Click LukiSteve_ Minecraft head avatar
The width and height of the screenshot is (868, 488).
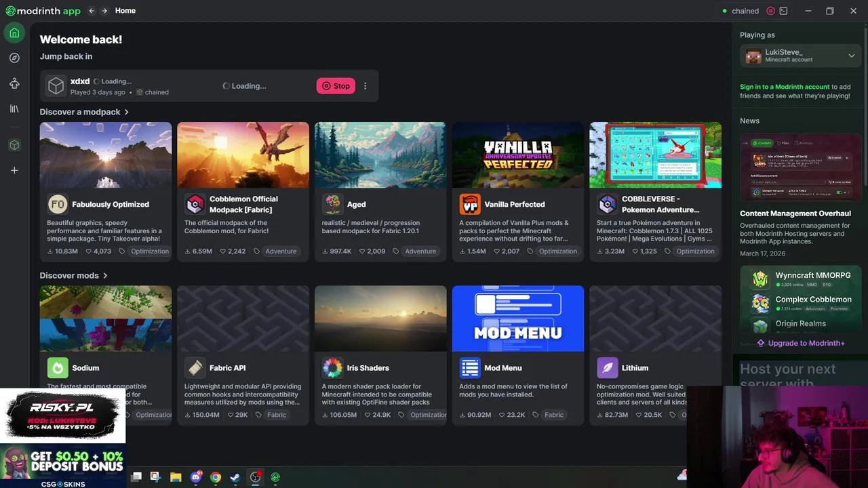click(753, 56)
